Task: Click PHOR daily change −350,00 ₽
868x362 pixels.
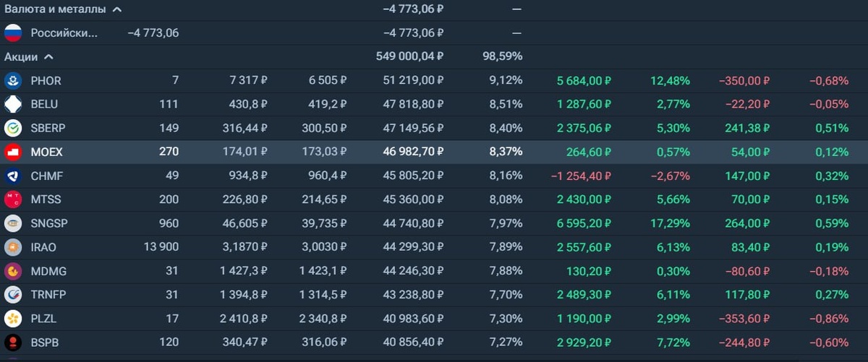Action: (744, 81)
